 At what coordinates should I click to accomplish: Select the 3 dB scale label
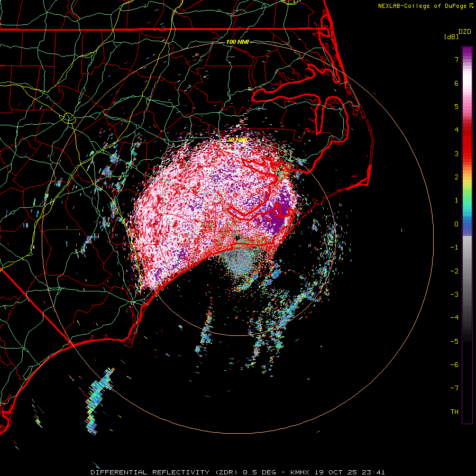pyautogui.click(x=456, y=153)
